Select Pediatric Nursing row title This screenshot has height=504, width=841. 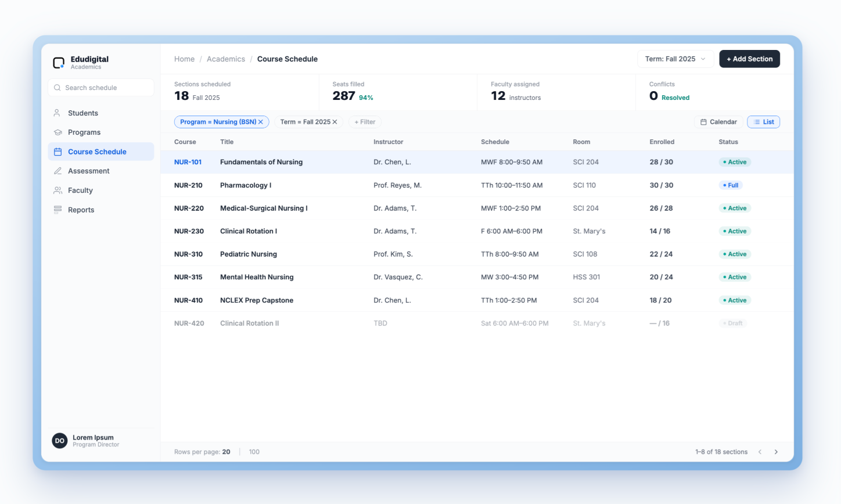(x=249, y=254)
